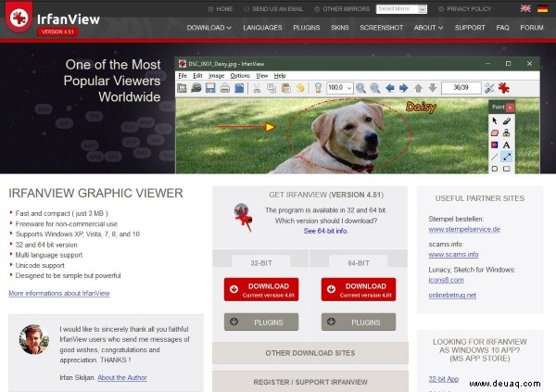Image resolution: width=556 pixels, height=392 pixels.
Task: Open OTHER DOWNLOAD SITES
Action: (310, 353)
